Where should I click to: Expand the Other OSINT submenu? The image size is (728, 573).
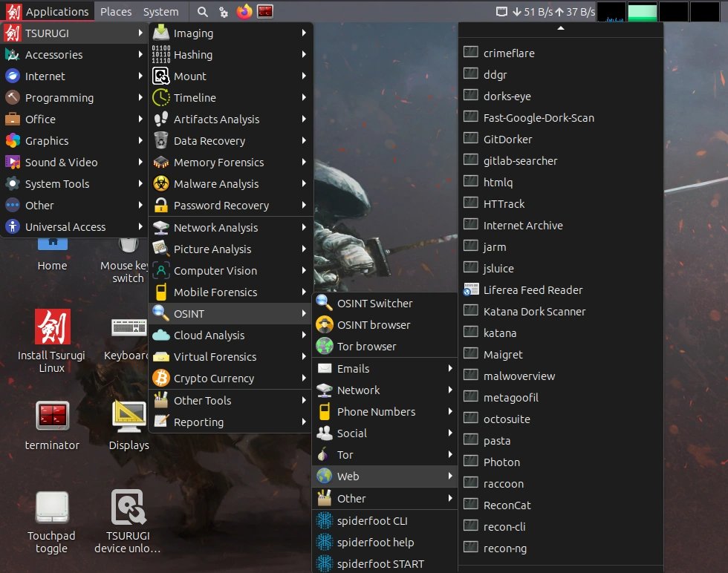coord(385,498)
